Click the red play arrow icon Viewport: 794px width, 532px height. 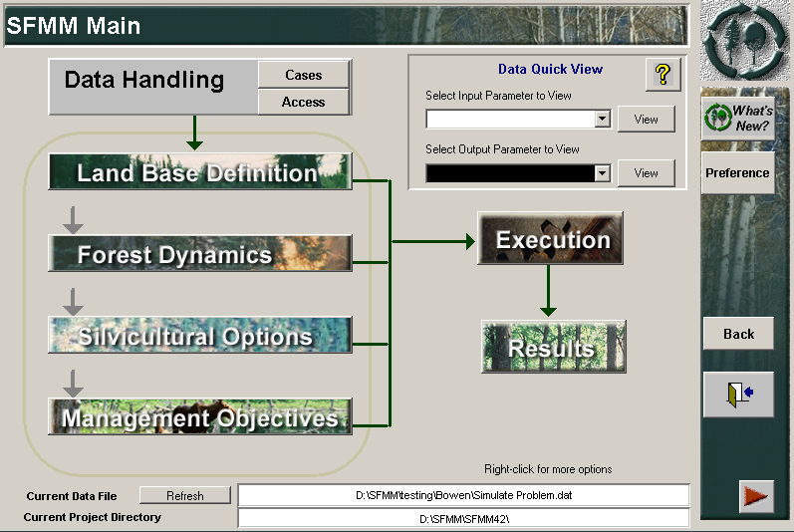tap(756, 496)
